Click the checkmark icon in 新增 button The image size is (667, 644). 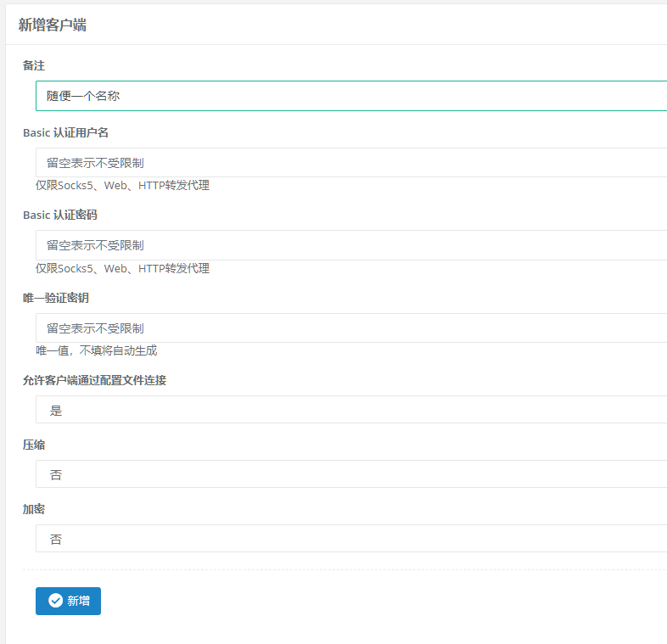[x=55, y=601]
